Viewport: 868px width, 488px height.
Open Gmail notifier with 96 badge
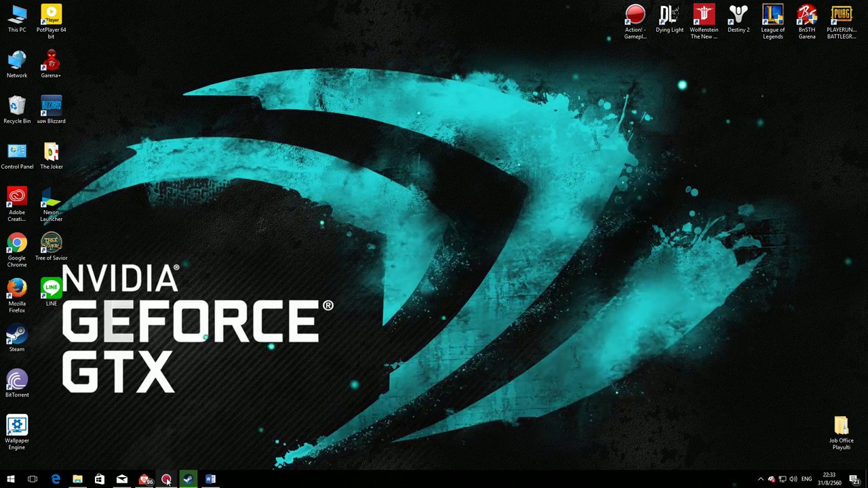[144, 479]
